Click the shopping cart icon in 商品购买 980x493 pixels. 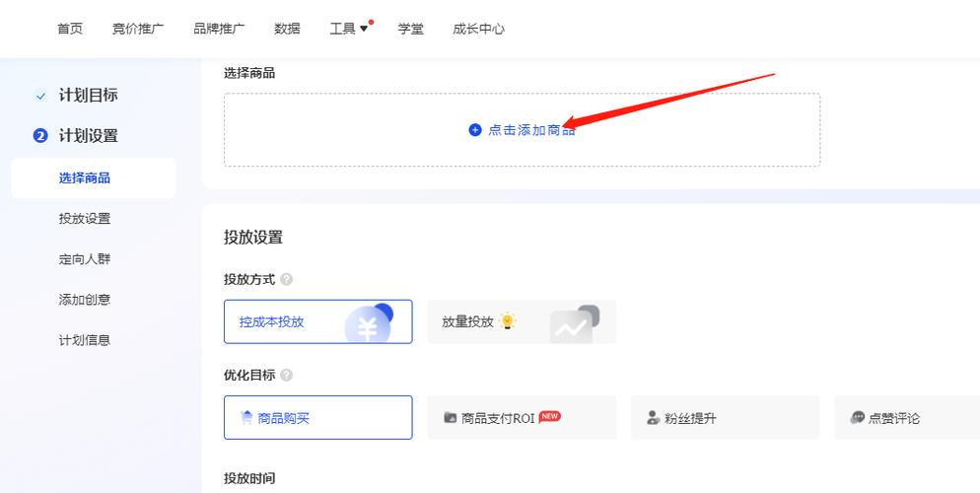(246, 418)
